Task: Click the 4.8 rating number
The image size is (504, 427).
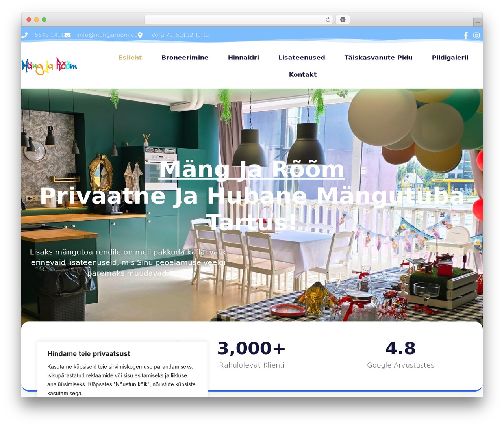Action: click(x=400, y=348)
